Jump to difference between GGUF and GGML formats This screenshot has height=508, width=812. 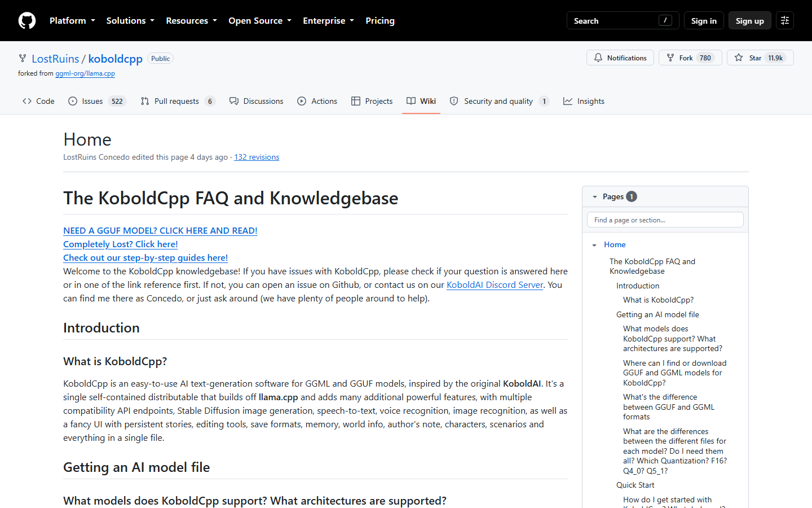669,407
